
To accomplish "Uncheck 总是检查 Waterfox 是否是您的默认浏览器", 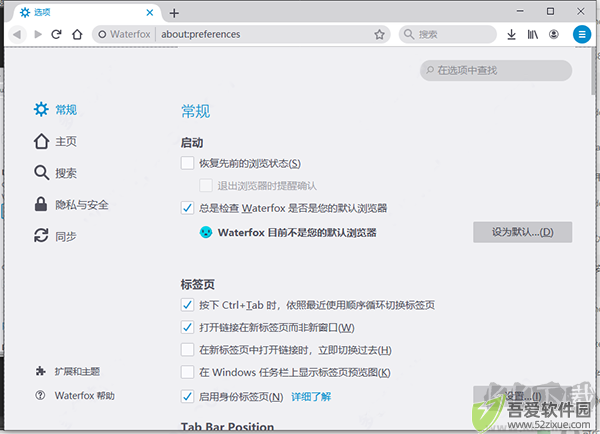I will [187, 208].
